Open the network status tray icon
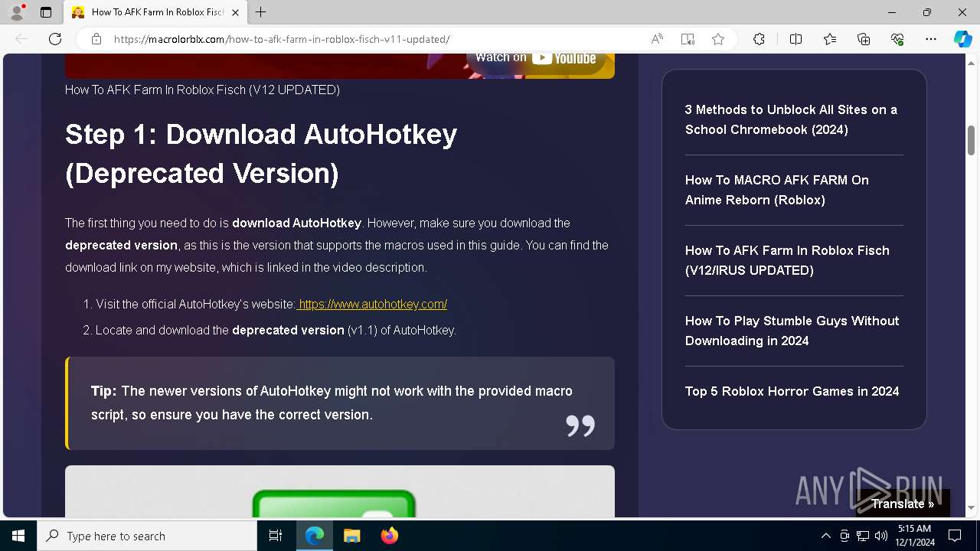Image resolution: width=980 pixels, height=551 pixels. [863, 536]
